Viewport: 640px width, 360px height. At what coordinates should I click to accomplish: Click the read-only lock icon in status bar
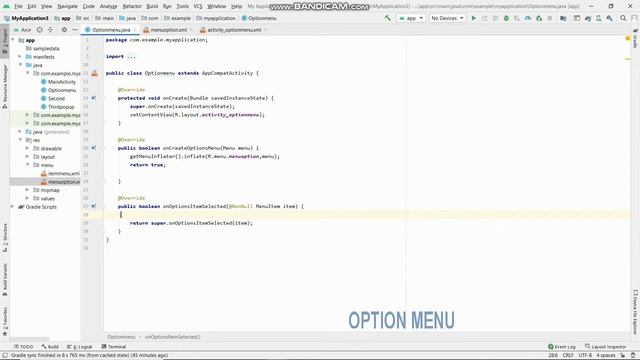click(x=623, y=356)
